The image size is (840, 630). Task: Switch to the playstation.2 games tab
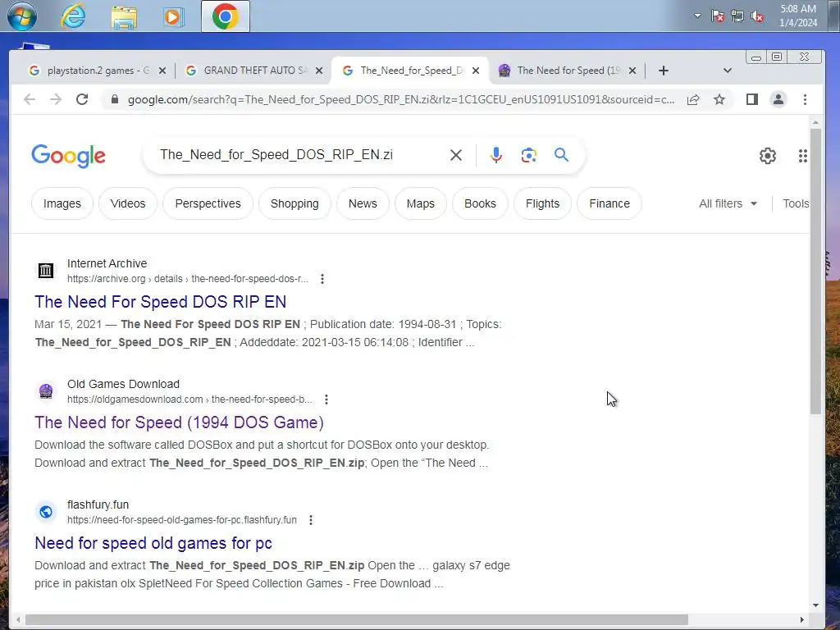pyautogui.click(x=97, y=71)
